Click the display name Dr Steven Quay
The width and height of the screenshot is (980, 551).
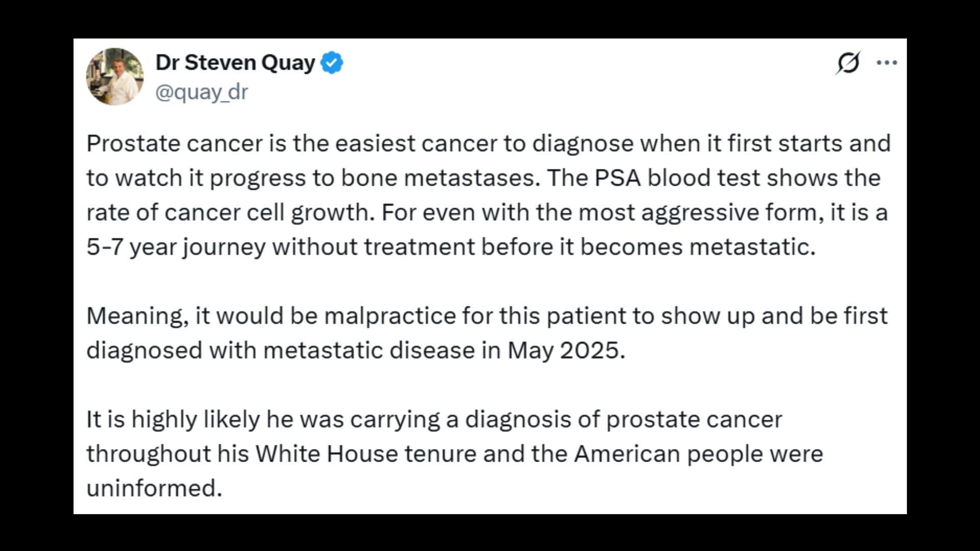point(235,63)
